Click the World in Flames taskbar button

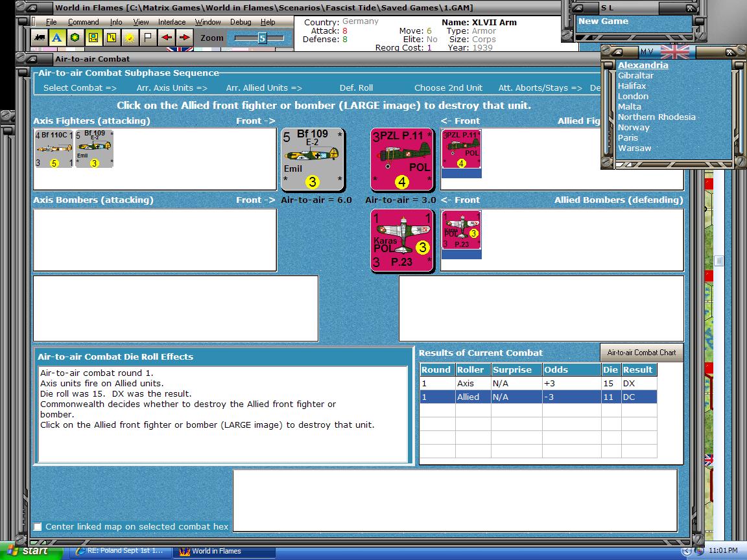coord(224,551)
